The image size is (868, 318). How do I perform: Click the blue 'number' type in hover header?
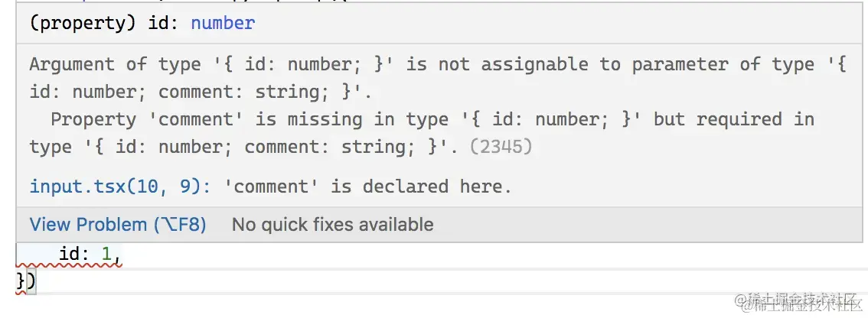point(222,24)
